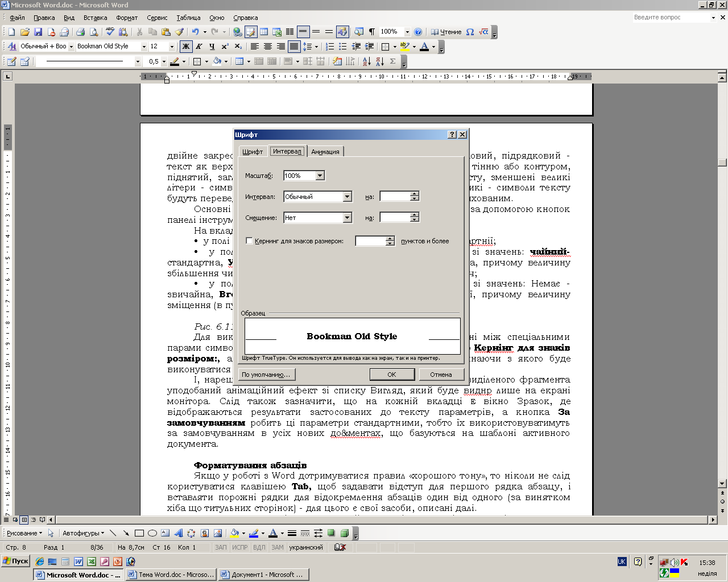The image size is (728, 582).
Task: Click the Format Painter brush icon
Action: [180, 32]
